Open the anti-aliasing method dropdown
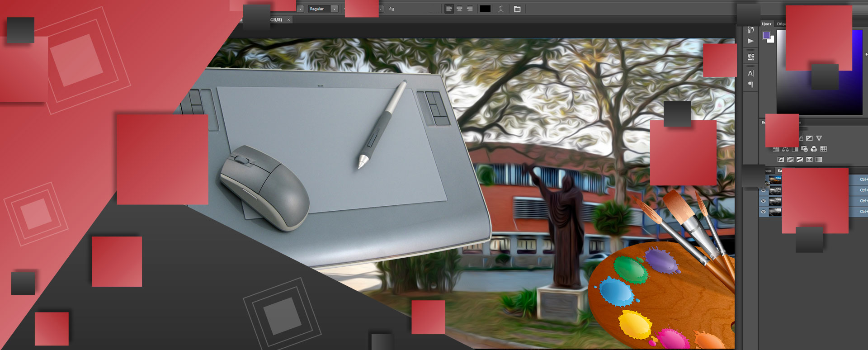Screen dimensions: 868x350 pyautogui.click(x=381, y=9)
